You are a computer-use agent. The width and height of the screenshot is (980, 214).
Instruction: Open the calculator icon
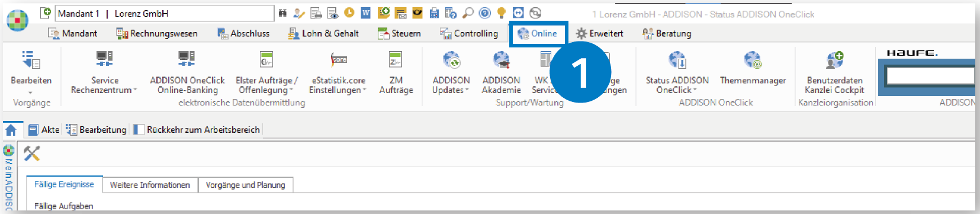tap(434, 13)
